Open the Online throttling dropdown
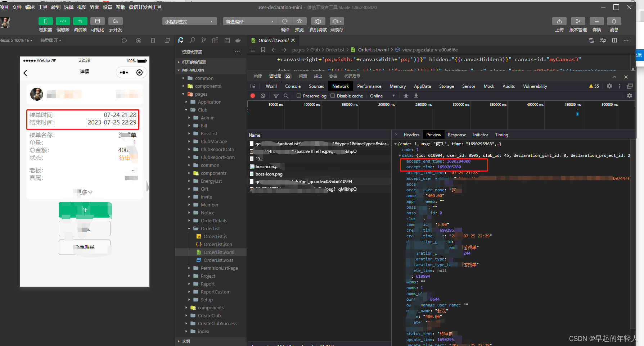 click(x=382, y=96)
